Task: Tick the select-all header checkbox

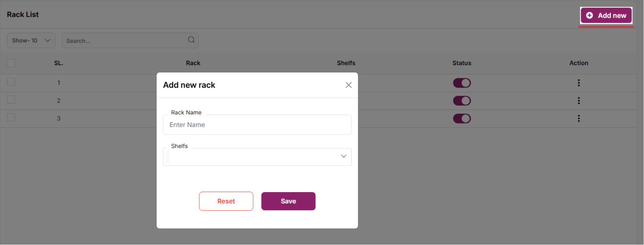Action: 11,63
